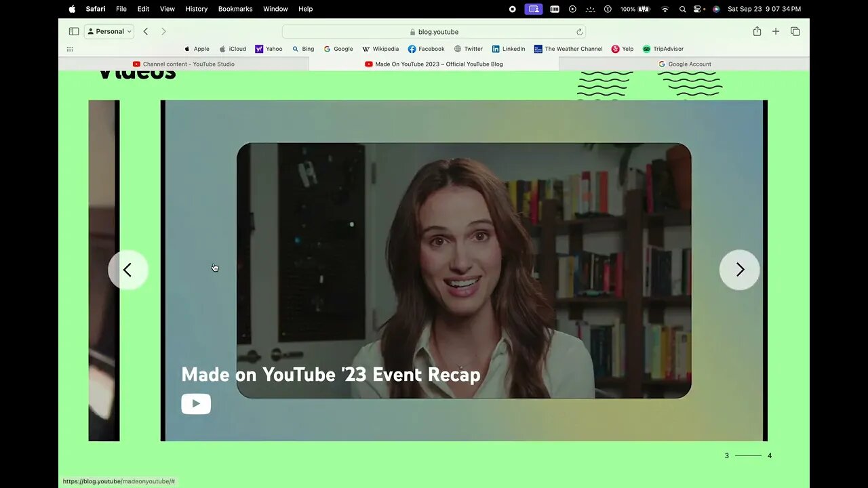This screenshot has width=868, height=488.
Task: Open the Apple menu
Action: (x=72, y=9)
